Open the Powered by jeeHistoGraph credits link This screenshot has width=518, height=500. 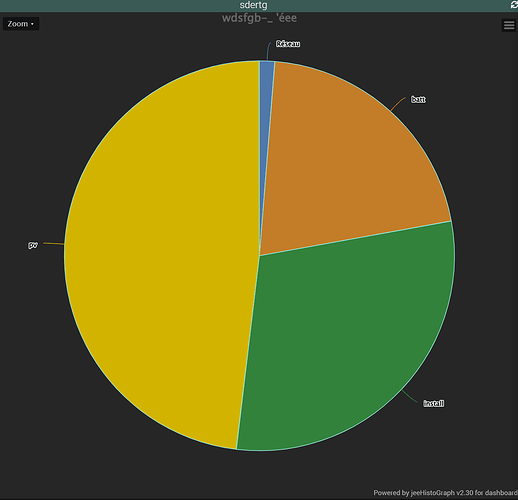pos(445,493)
